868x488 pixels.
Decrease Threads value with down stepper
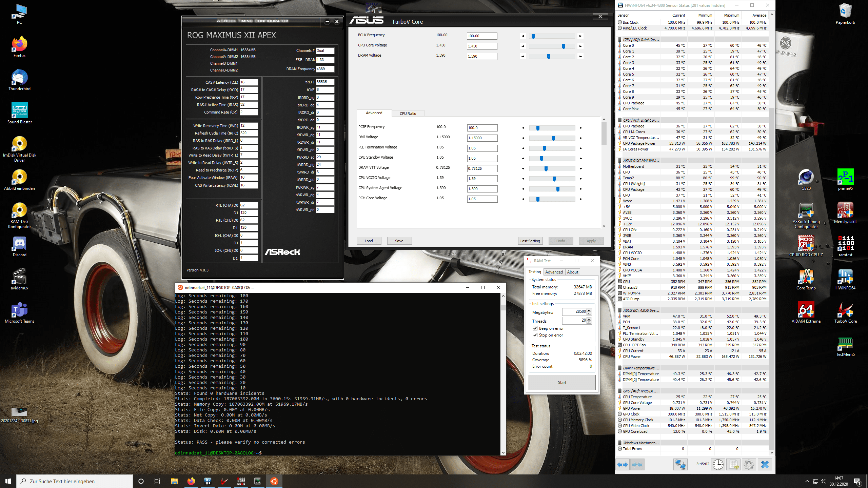pyautogui.click(x=589, y=322)
